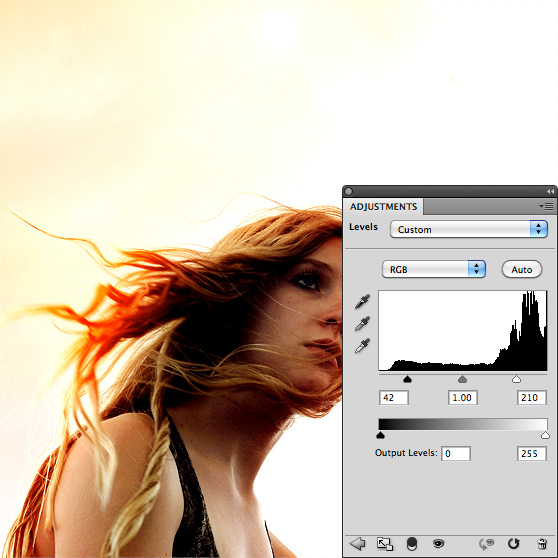Screen dimensions: 558x558
Task: Click the midtone gray input slider
Action: tap(462, 379)
